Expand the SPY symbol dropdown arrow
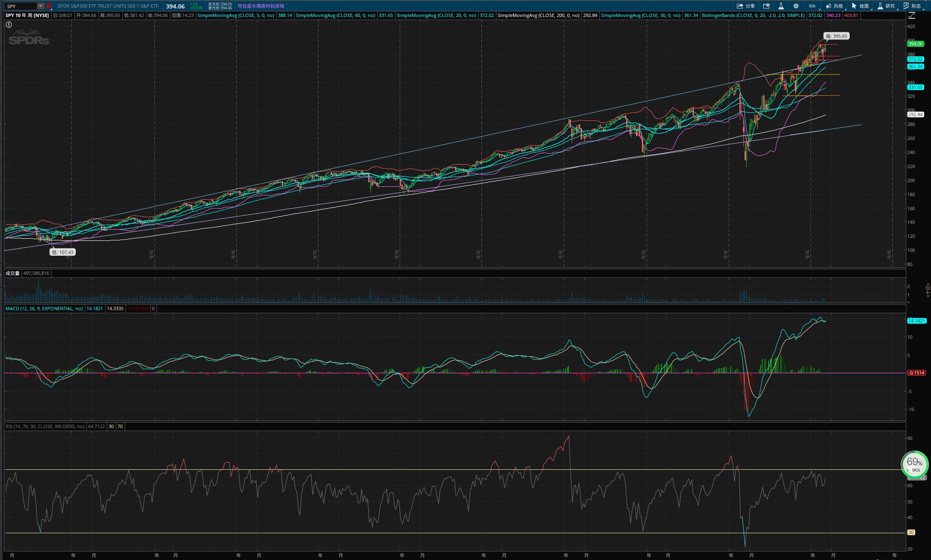Screen dimensions: 931x560 40,6
